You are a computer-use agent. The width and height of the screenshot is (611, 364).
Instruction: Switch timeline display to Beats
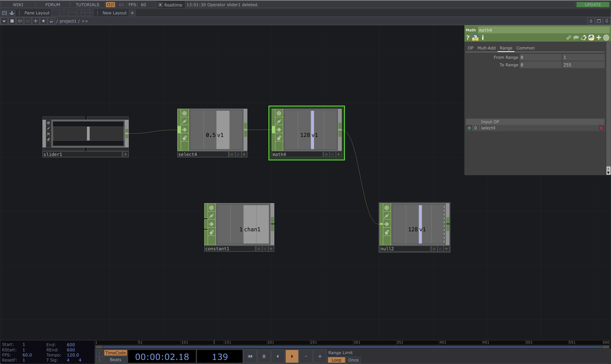click(116, 360)
